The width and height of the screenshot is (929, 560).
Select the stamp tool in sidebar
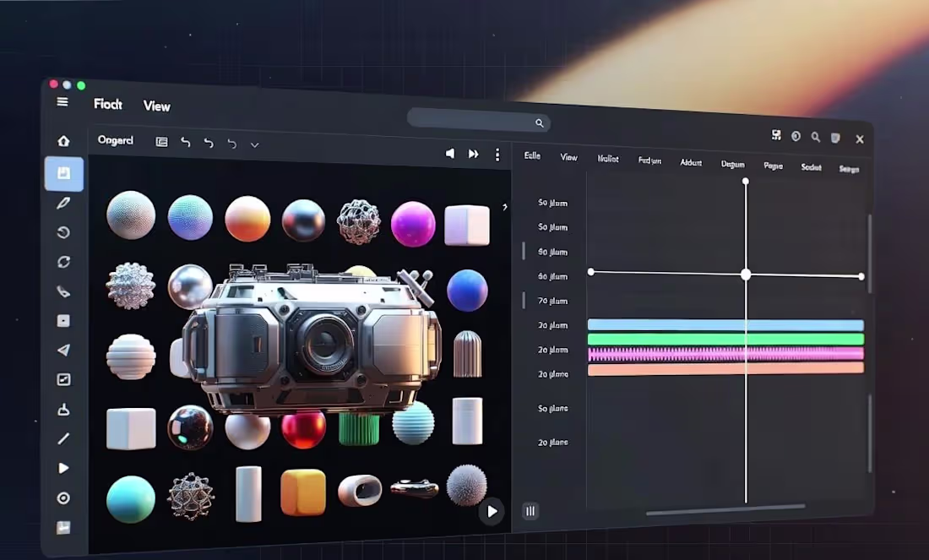coord(63,410)
